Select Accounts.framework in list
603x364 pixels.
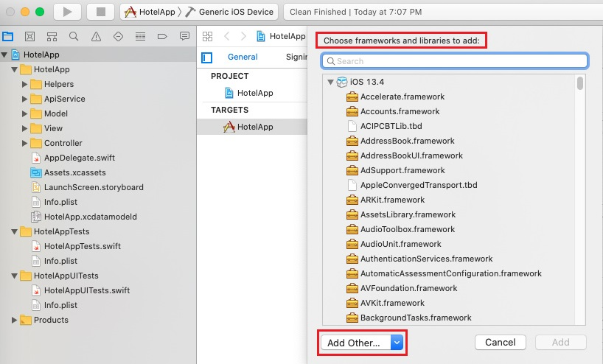coord(400,111)
